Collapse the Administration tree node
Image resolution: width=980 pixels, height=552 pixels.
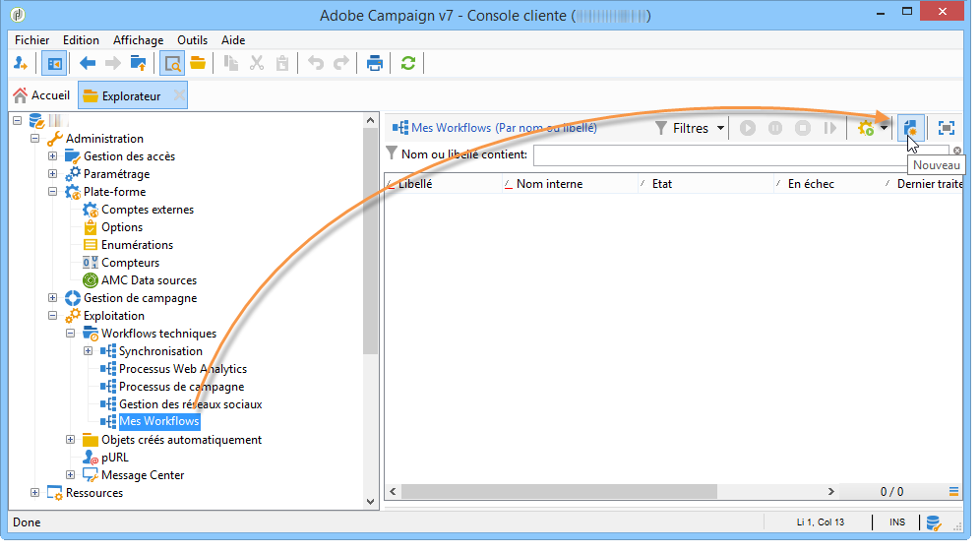pyautogui.click(x=35, y=139)
